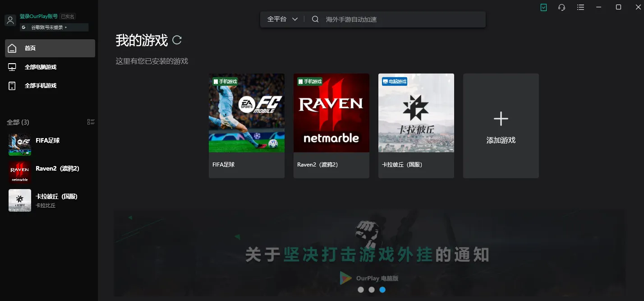The image size is (644, 301).
Task: Open the 全平台 platform dropdown
Action: (283, 19)
